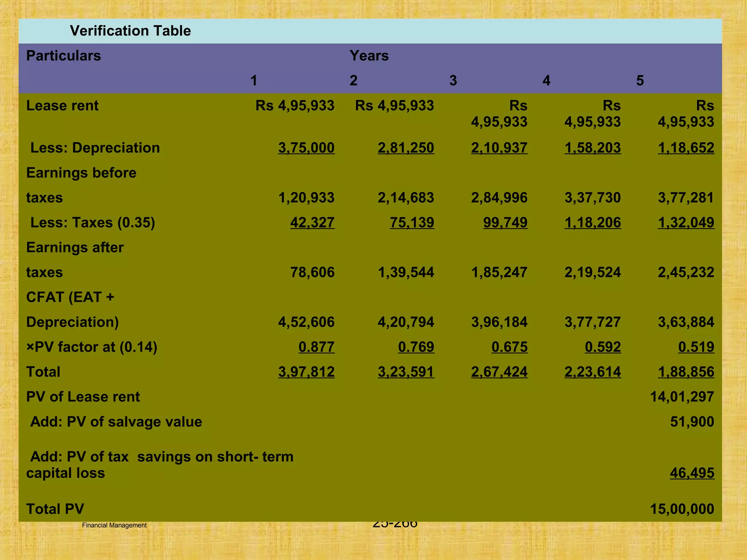Select CFAT value 4,20,794
Image resolution: width=747 pixels, height=560 pixels.
[406, 322]
